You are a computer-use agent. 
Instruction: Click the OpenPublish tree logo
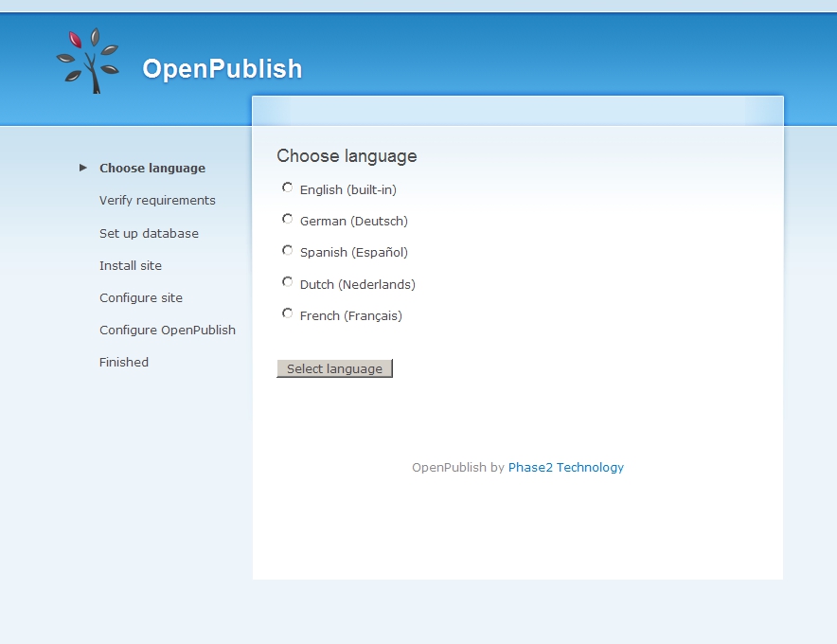tap(87, 61)
